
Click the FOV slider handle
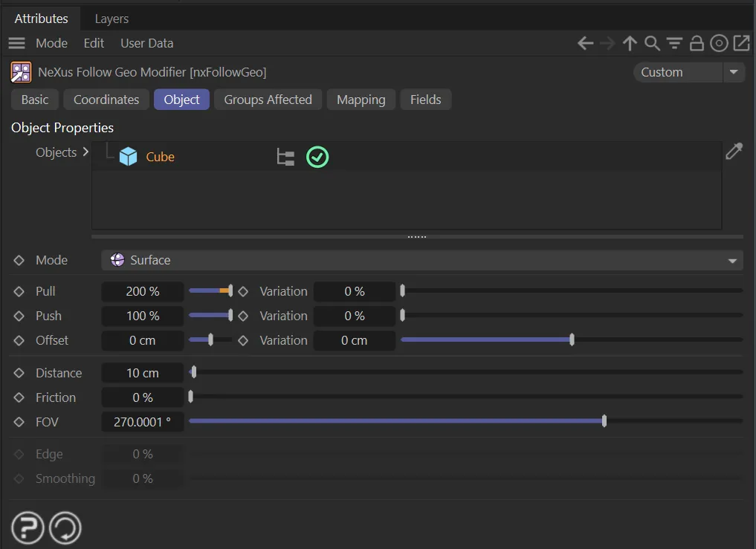604,421
